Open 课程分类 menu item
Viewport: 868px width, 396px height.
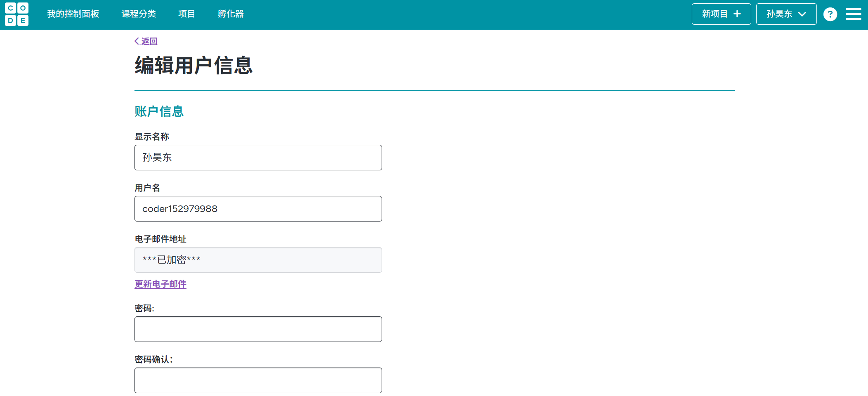click(x=139, y=14)
